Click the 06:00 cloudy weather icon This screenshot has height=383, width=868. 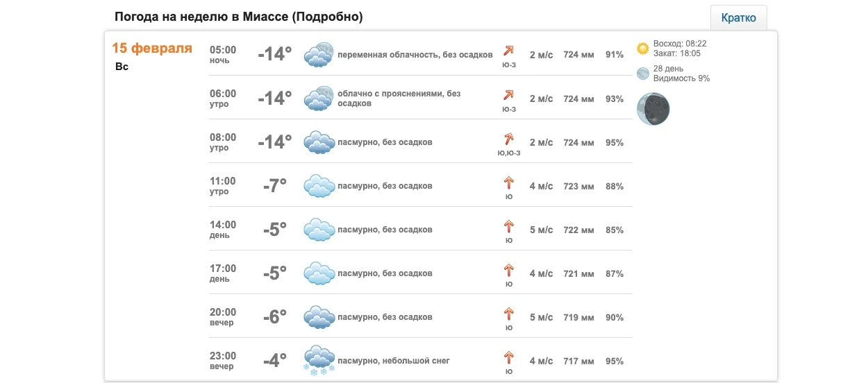319,99
